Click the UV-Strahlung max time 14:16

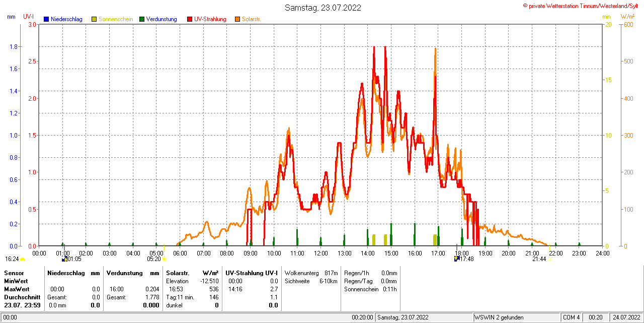tap(235, 289)
